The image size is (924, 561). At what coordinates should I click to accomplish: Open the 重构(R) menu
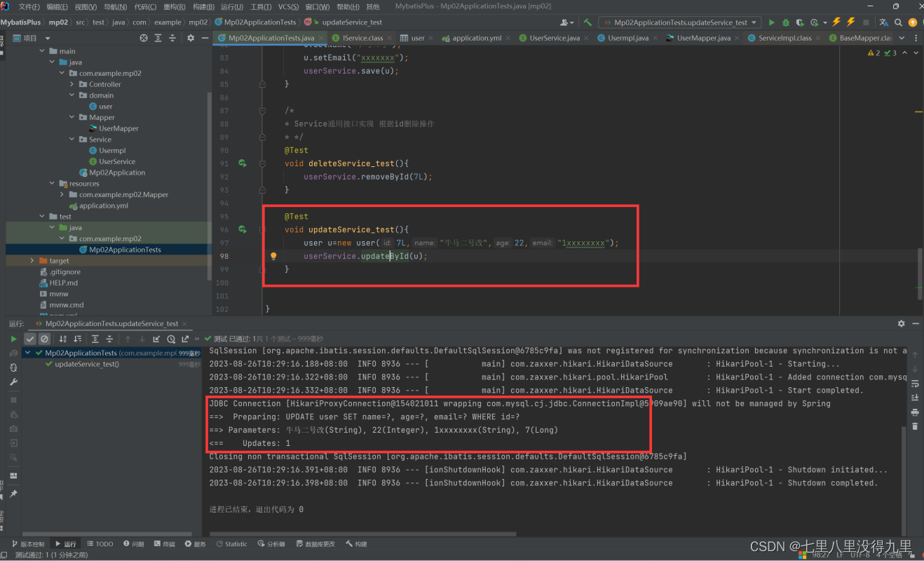(x=175, y=7)
